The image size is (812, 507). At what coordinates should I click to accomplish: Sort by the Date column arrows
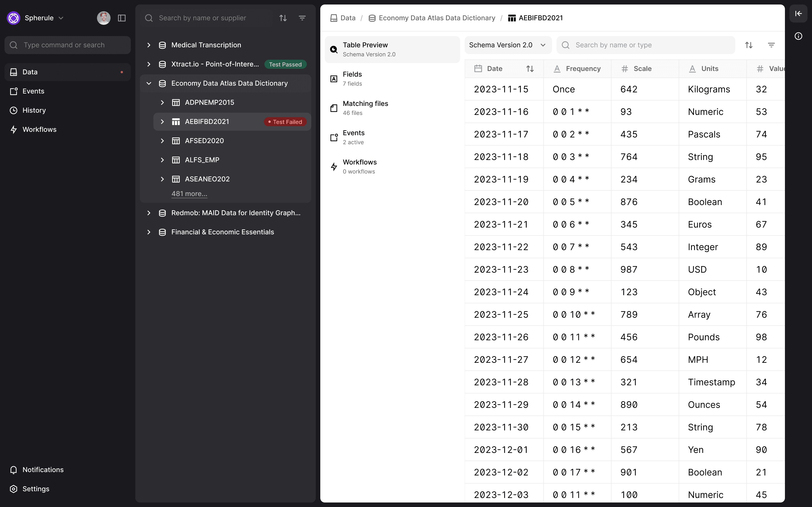[530, 69]
